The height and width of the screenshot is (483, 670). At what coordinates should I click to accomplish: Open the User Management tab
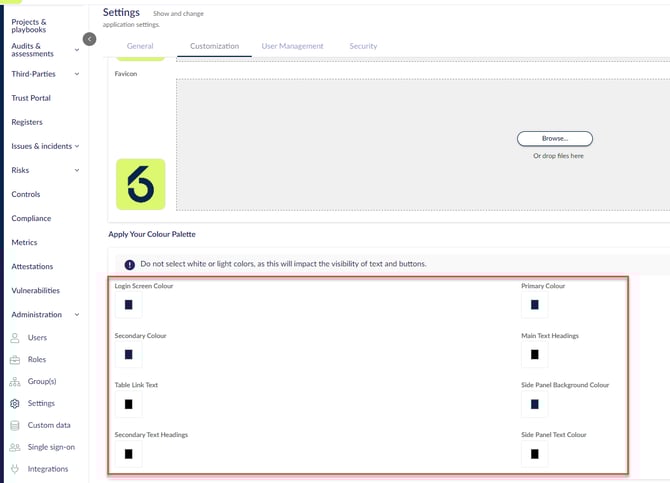point(292,46)
